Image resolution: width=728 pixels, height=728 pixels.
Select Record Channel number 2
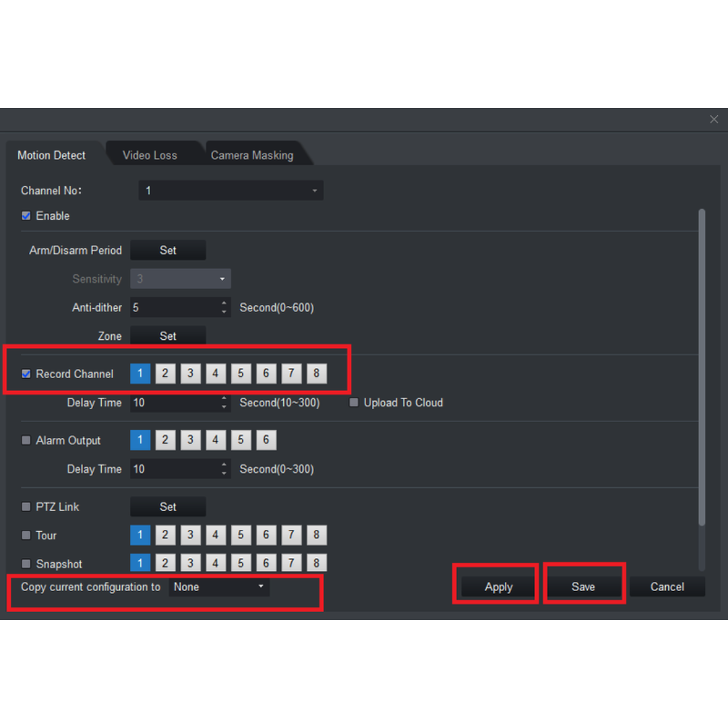[165, 373]
